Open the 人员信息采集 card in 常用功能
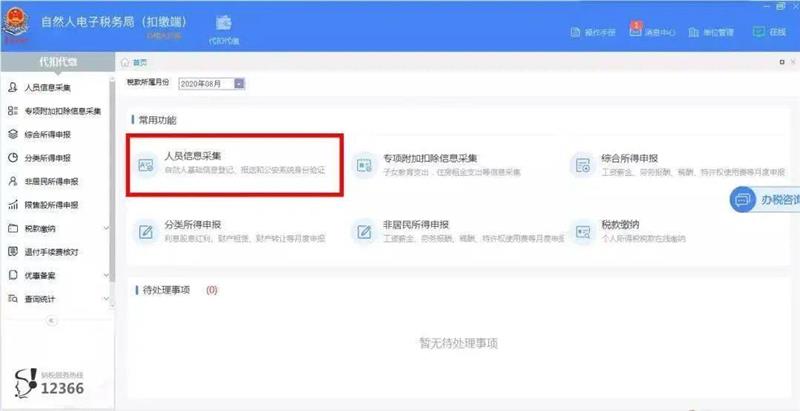The height and width of the screenshot is (411, 800). pyautogui.click(x=233, y=164)
